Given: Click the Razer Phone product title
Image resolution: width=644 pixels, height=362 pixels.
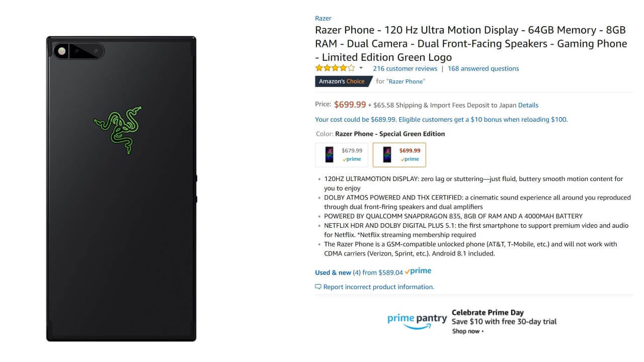Looking at the screenshot, I should [471, 44].
